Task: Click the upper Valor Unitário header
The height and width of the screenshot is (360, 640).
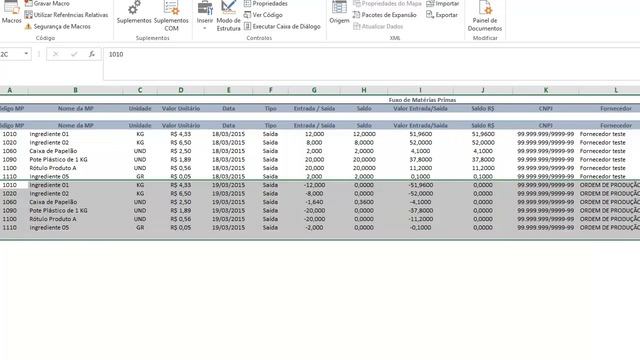Action: 181,109
